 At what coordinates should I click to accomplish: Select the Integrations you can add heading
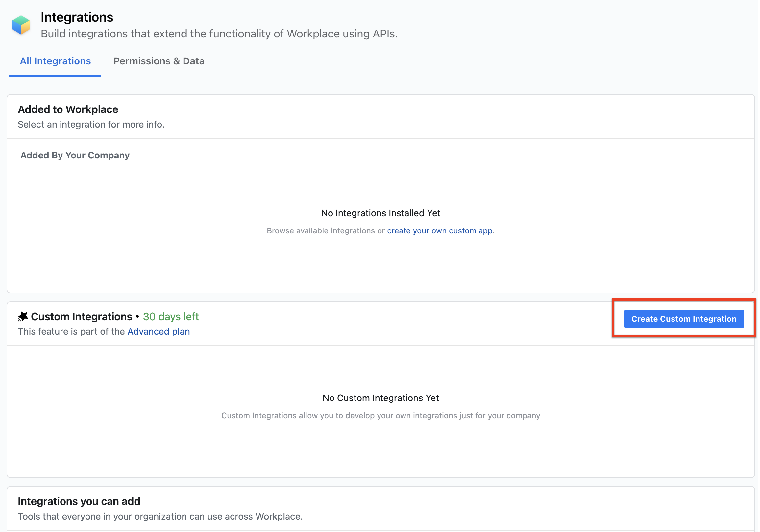click(x=79, y=501)
